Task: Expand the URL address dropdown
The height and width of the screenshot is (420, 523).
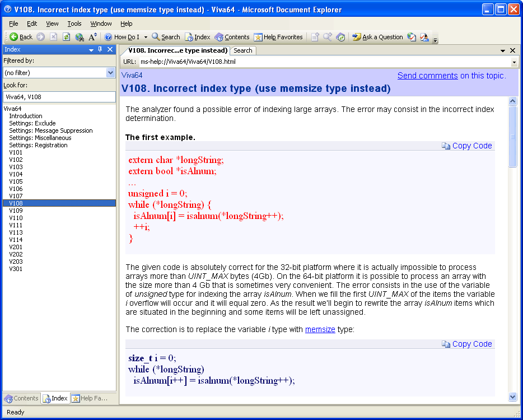Action: [x=514, y=62]
